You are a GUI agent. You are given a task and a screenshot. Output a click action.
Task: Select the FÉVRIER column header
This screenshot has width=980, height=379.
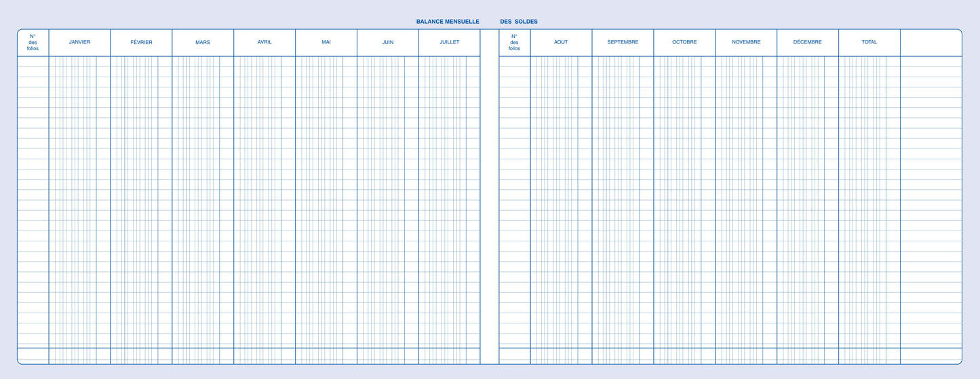141,42
